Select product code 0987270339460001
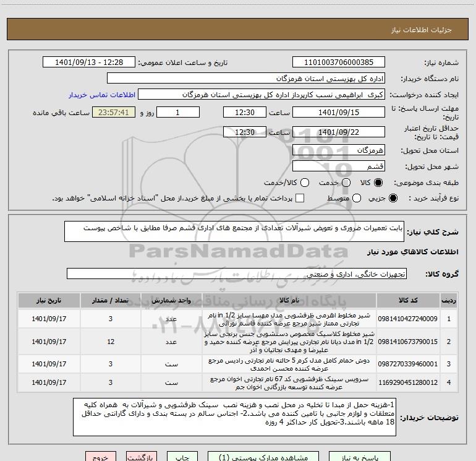This screenshot has height=461, width=476. (408, 364)
